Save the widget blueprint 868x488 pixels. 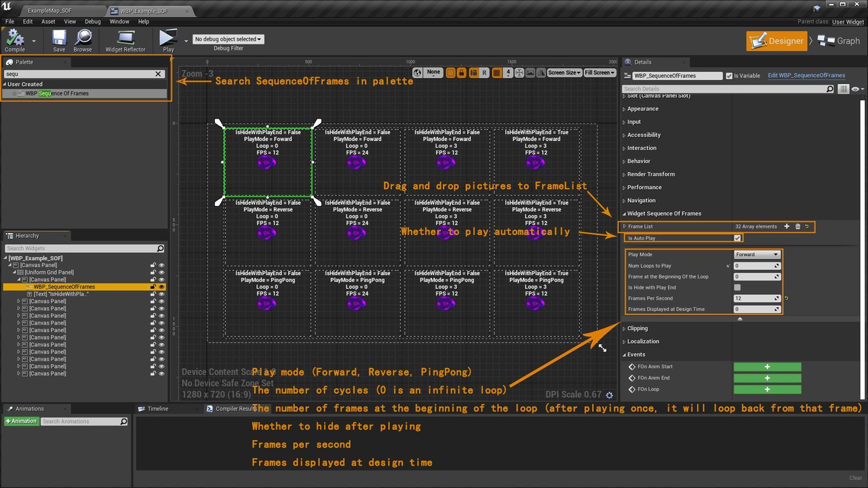coord(59,41)
